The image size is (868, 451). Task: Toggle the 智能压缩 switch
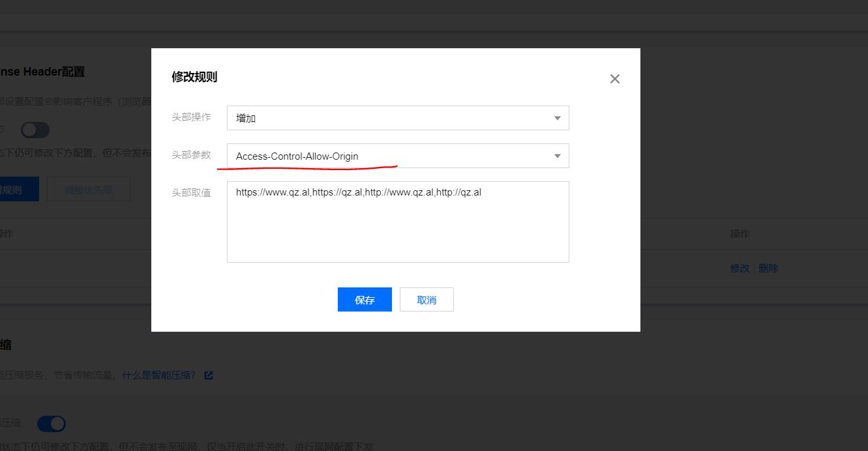tap(52, 424)
